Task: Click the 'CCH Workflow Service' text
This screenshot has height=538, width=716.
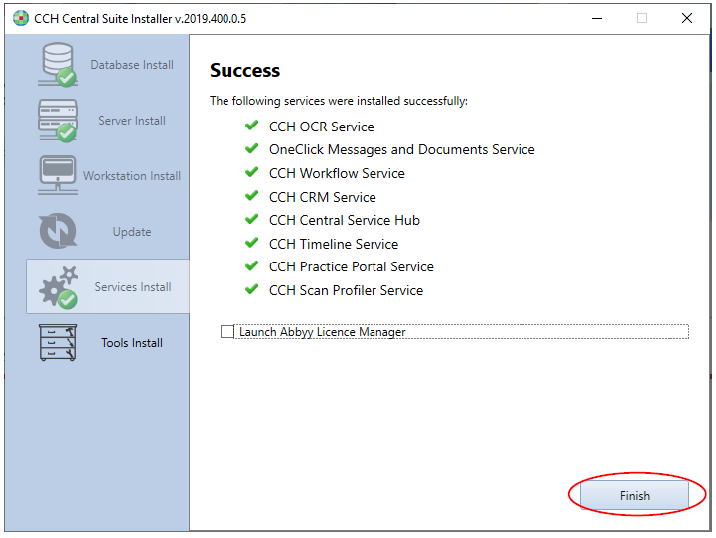Action: (x=337, y=173)
